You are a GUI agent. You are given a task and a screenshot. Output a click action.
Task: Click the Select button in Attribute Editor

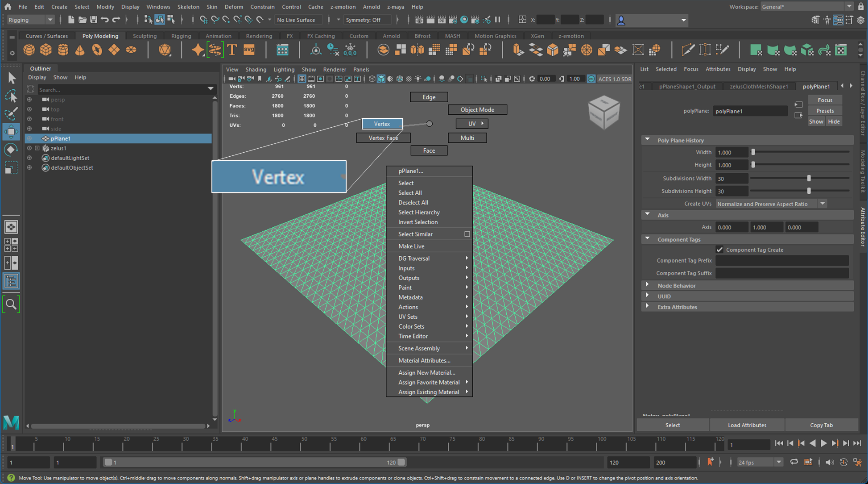pyautogui.click(x=673, y=425)
